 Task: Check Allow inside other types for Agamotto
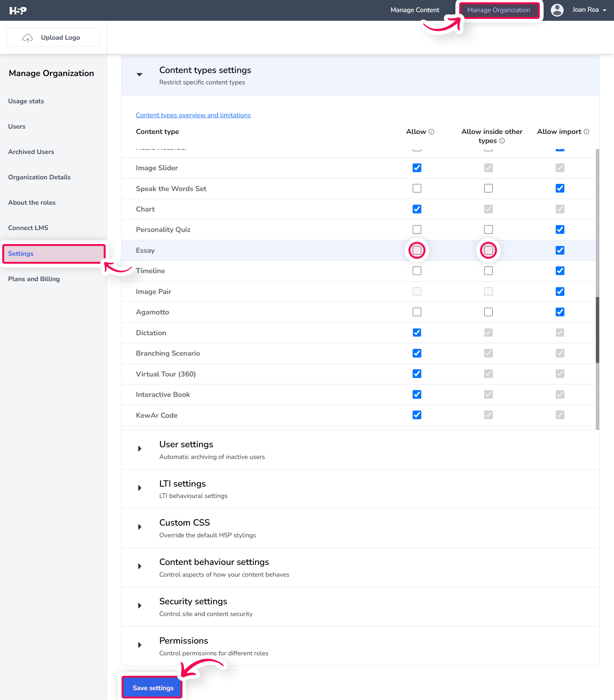(488, 312)
